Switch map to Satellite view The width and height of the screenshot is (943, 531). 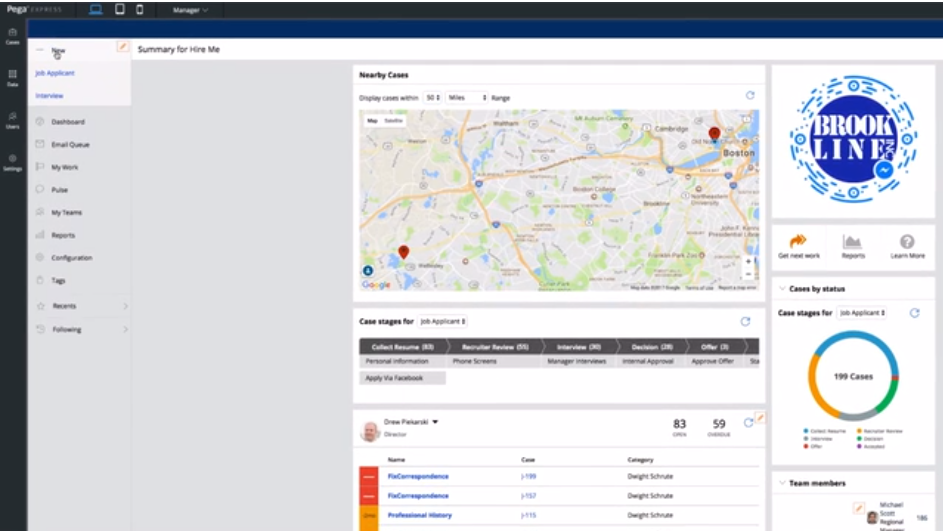tap(393, 121)
